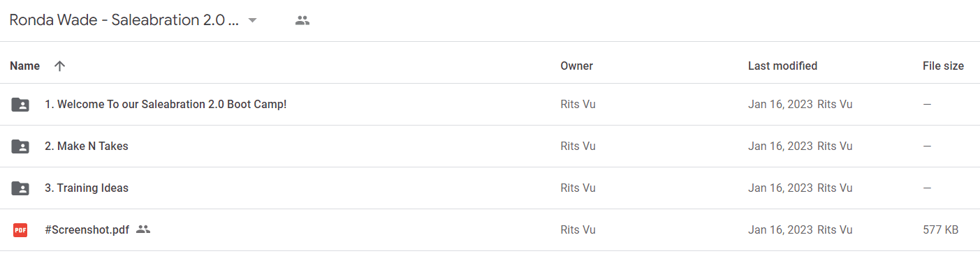The height and width of the screenshot is (256, 980).
Task: Click Rits Vu owner of #Screenshot.pdf
Action: [578, 229]
